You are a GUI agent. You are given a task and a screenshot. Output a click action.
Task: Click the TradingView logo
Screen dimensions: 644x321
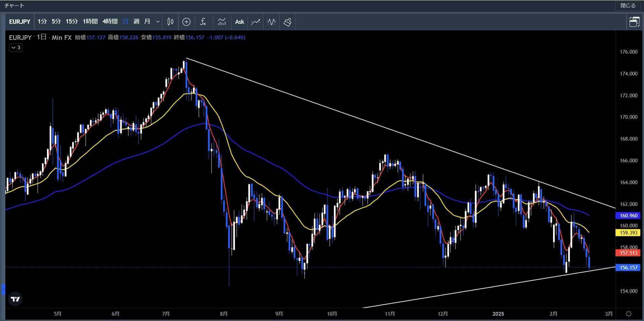(x=15, y=299)
